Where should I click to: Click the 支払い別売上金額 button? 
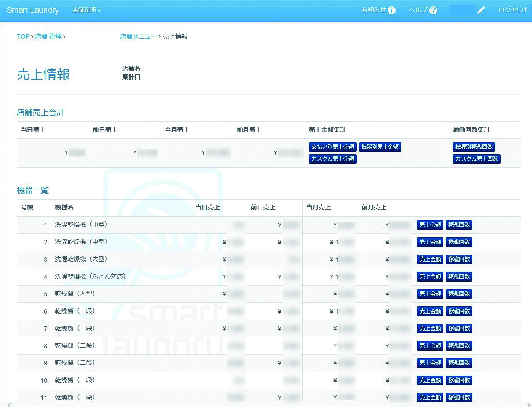tap(333, 147)
